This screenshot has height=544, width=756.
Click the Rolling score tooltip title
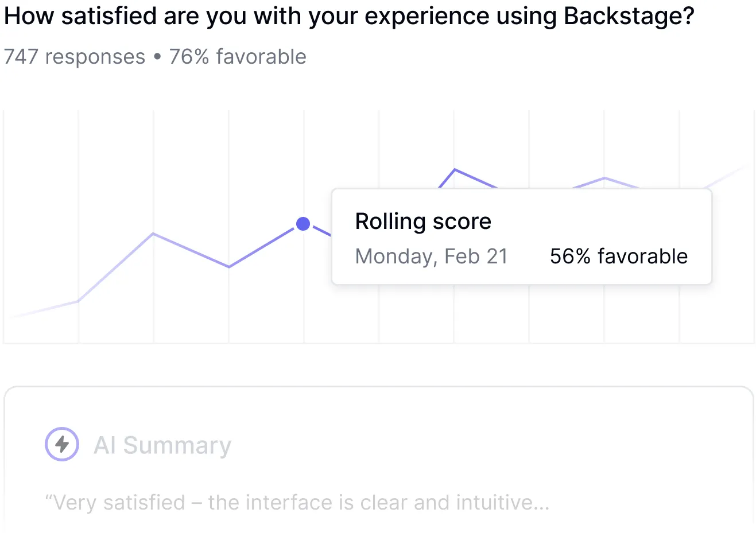coord(423,222)
